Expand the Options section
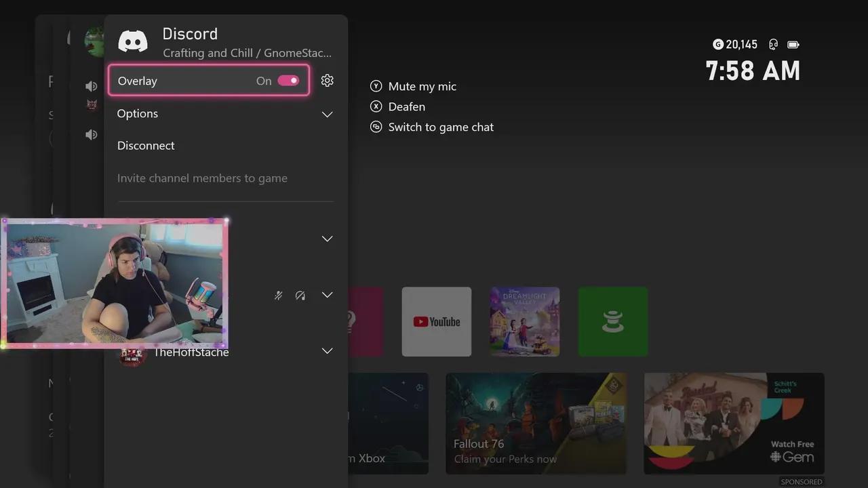The width and height of the screenshot is (868, 488). (x=226, y=114)
